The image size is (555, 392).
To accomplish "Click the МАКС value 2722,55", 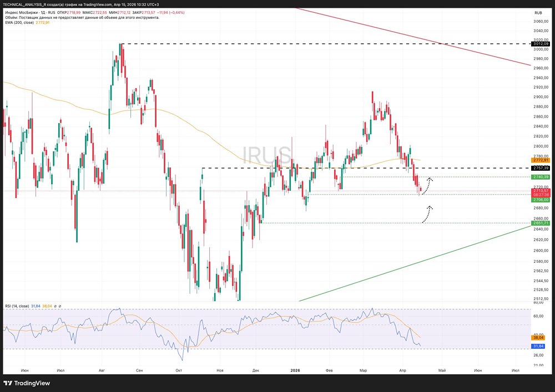I will pos(100,13).
